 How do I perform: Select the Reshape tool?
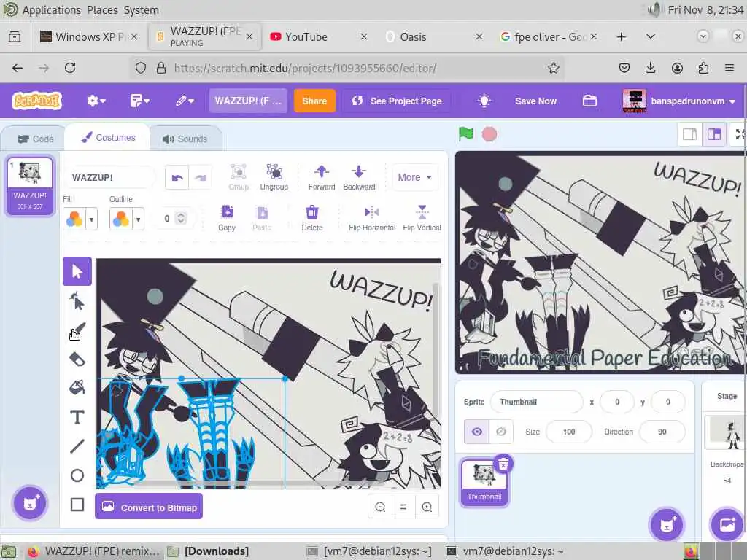click(x=77, y=301)
